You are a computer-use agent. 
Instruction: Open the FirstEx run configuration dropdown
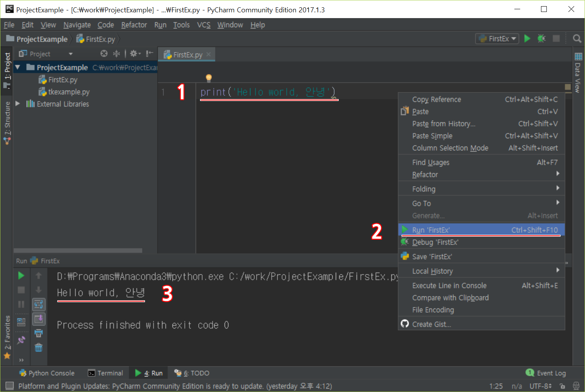497,39
